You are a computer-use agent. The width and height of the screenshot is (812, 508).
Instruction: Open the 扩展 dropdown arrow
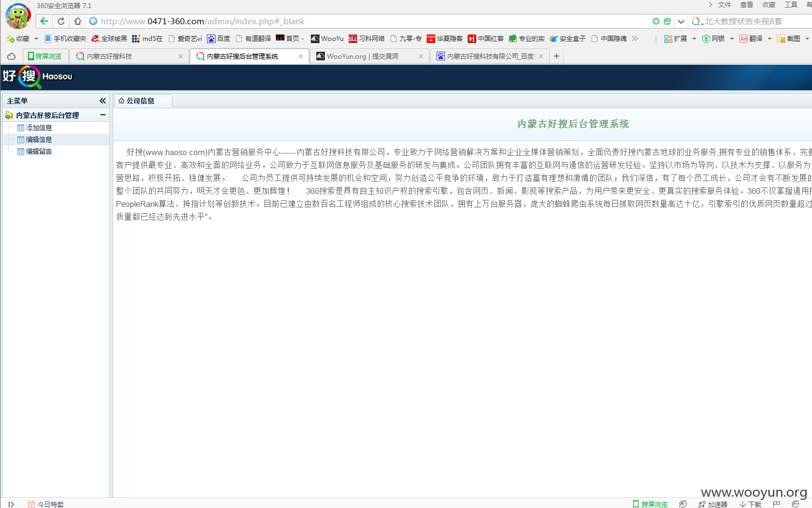(x=694, y=39)
